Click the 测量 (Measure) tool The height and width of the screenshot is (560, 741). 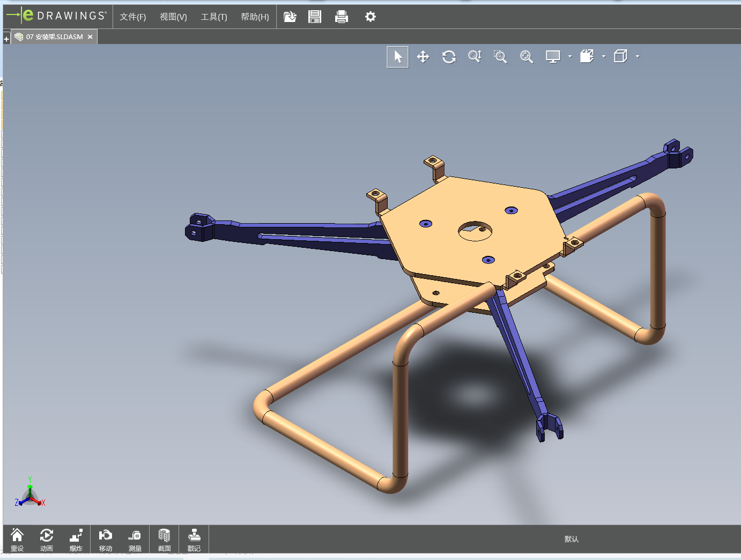pos(135,540)
